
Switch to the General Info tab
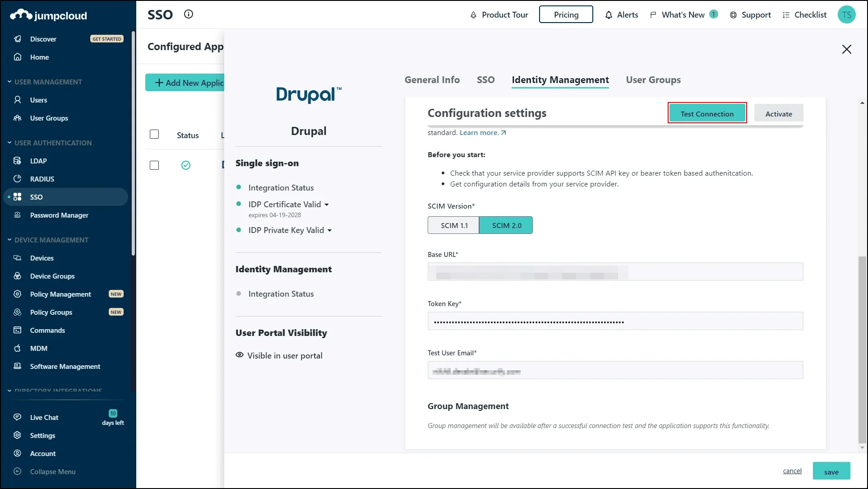(x=432, y=80)
